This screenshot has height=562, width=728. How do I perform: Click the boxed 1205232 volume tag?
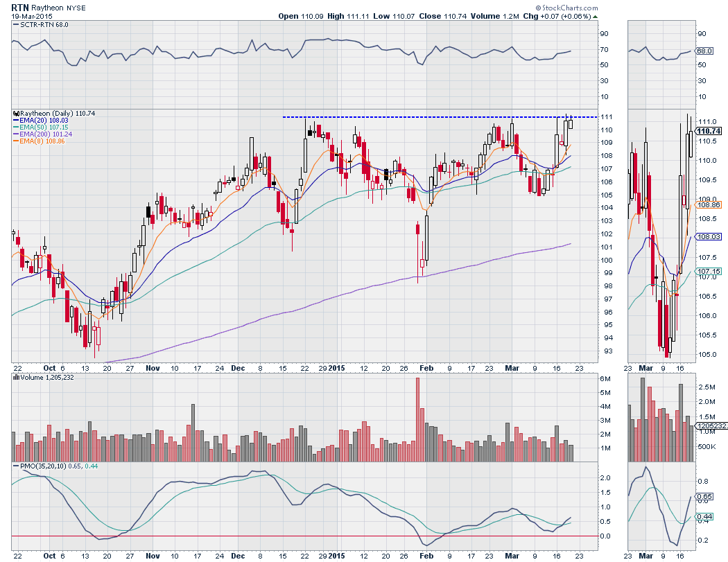[711, 425]
